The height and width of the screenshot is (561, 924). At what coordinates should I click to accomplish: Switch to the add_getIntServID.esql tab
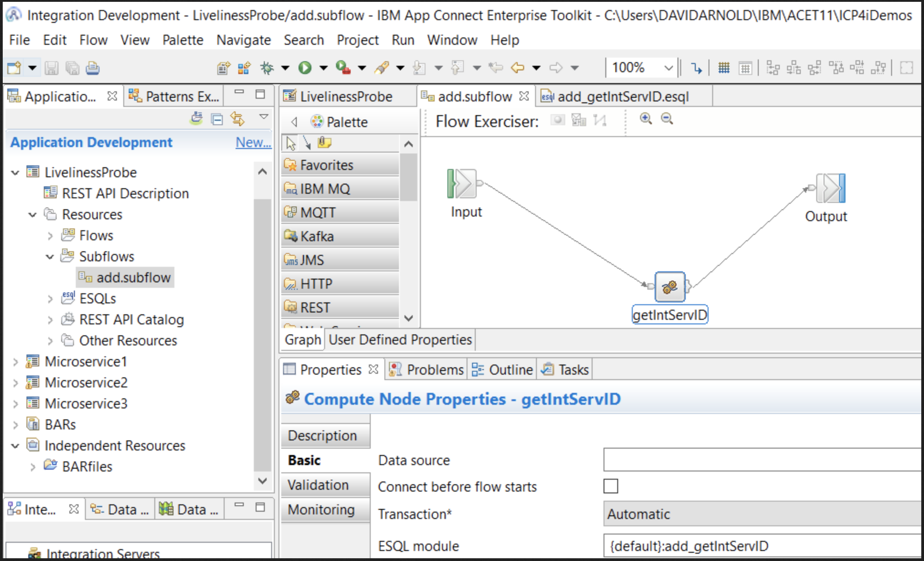[623, 97]
